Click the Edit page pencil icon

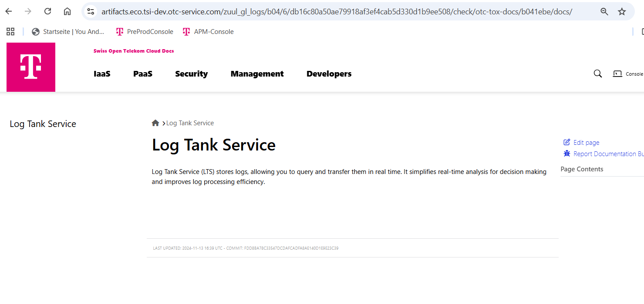pos(567,142)
